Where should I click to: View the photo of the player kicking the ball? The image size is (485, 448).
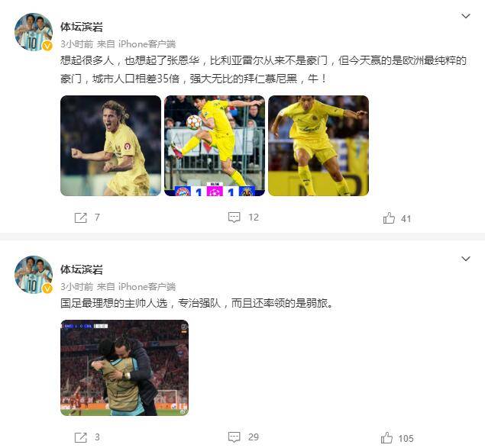coord(215,146)
